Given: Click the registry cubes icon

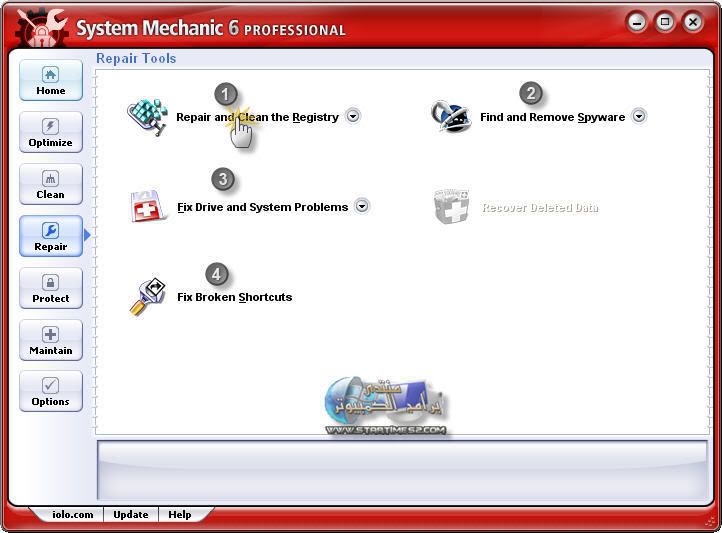Looking at the screenshot, I should (x=147, y=117).
